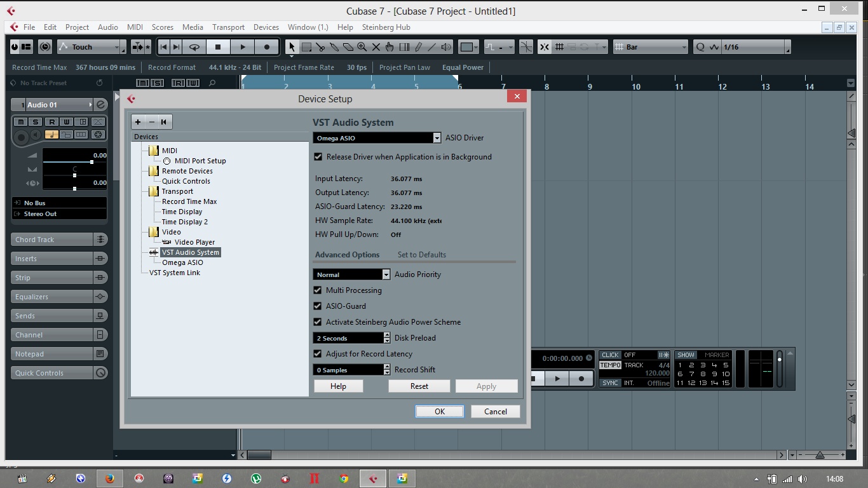Solo the Audio 01 track
868x488 pixels.
(36, 122)
